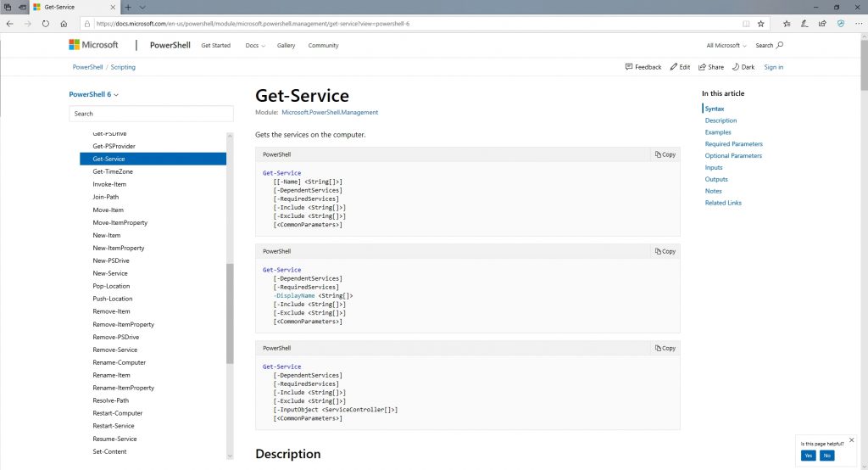The image size is (868, 470).
Task: Expand the PowerShell 6 version dropdown
Action: (x=93, y=94)
